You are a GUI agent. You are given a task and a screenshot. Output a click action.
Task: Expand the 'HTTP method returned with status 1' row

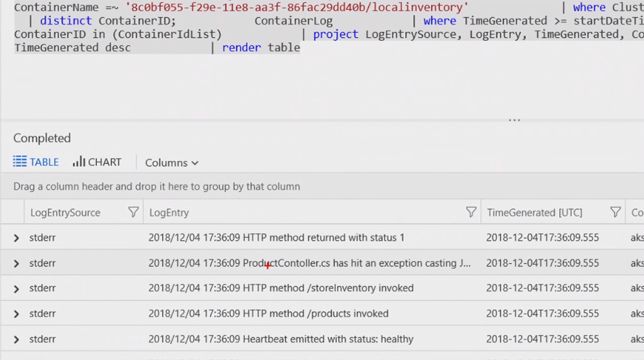[16, 238]
